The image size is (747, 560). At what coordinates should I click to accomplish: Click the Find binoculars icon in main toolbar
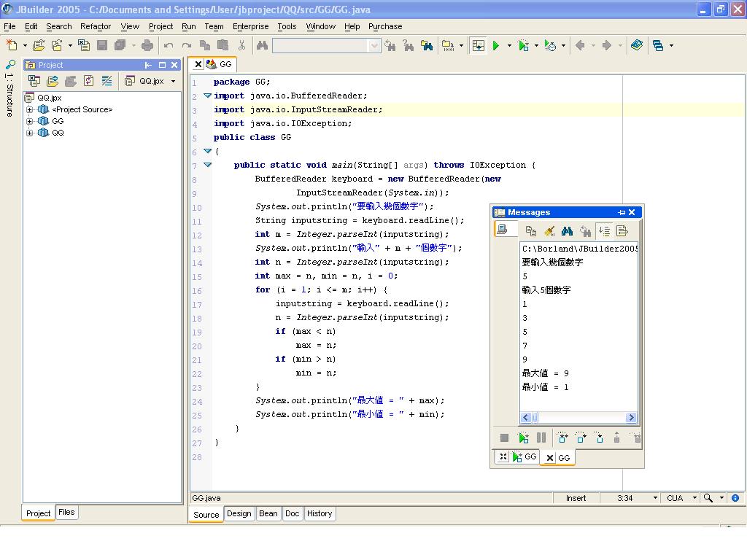(x=262, y=45)
